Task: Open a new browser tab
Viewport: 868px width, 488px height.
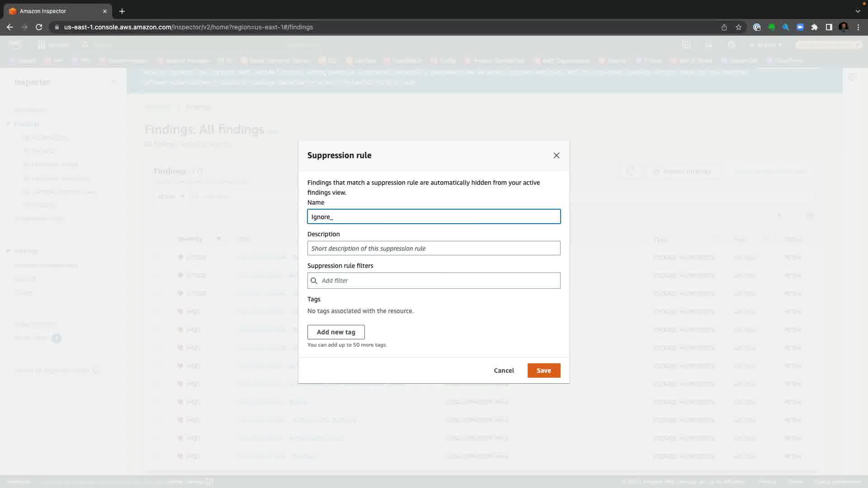Action: 122,11
